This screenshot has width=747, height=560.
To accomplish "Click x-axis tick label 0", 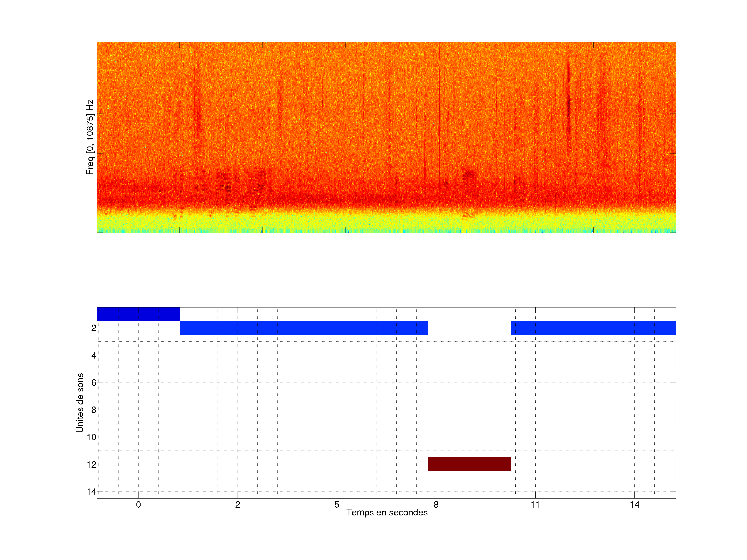I will (138, 505).
